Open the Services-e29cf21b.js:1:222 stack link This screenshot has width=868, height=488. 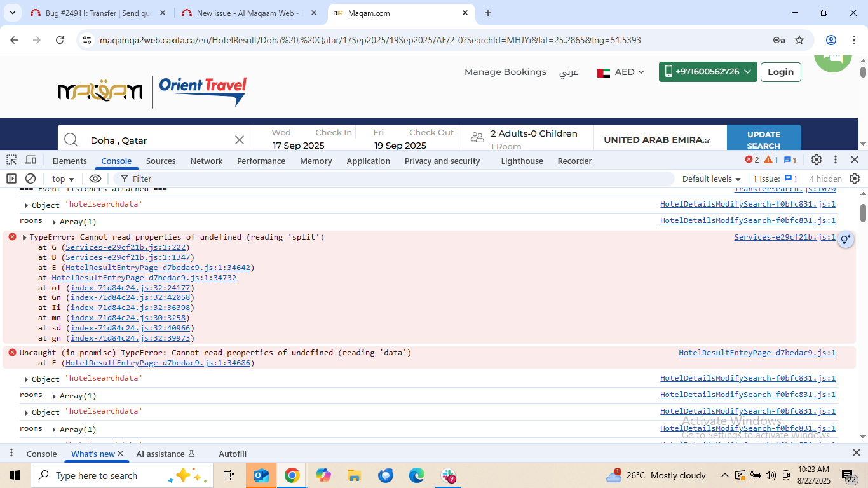(127, 247)
